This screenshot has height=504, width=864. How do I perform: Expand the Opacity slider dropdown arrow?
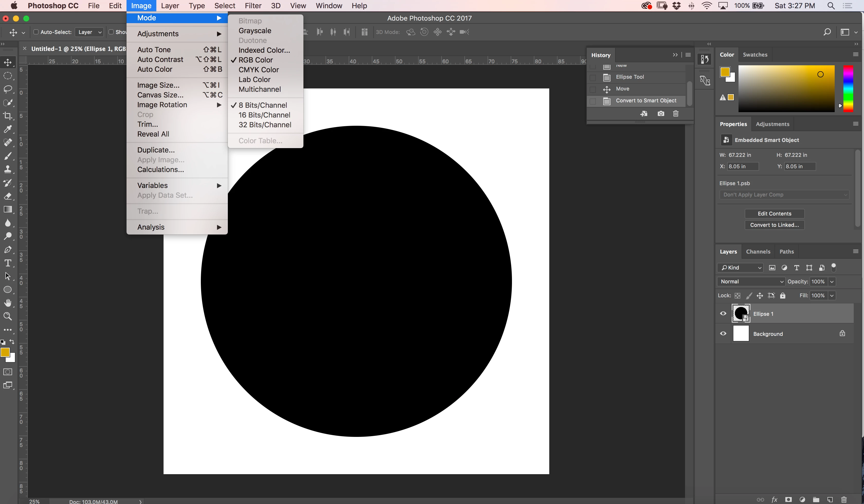point(832,282)
